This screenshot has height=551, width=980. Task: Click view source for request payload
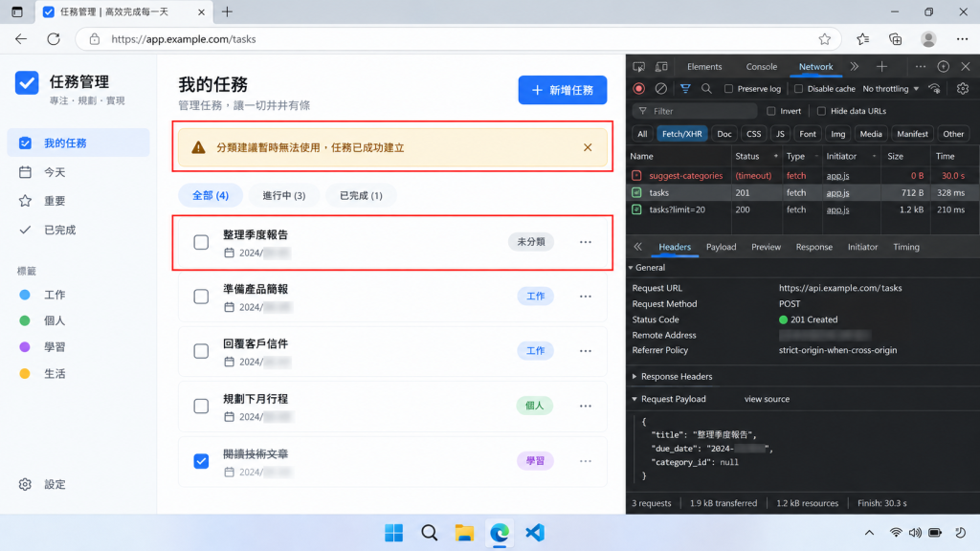[767, 399]
